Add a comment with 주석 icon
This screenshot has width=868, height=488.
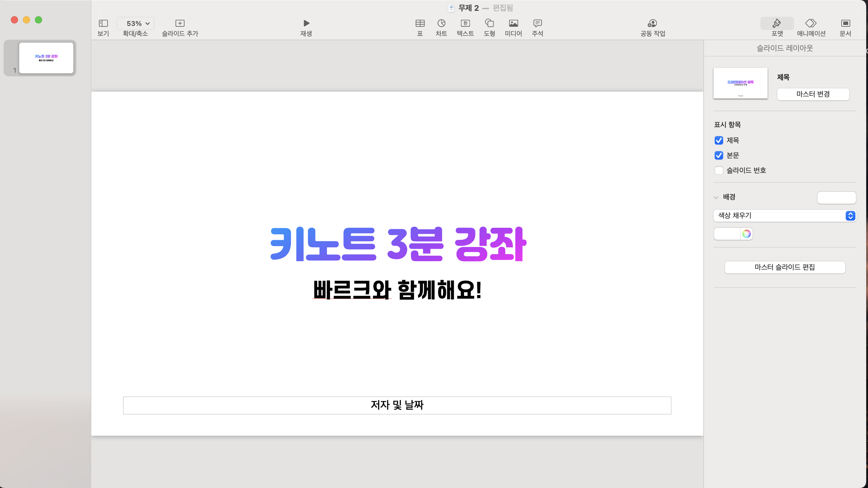click(x=537, y=23)
